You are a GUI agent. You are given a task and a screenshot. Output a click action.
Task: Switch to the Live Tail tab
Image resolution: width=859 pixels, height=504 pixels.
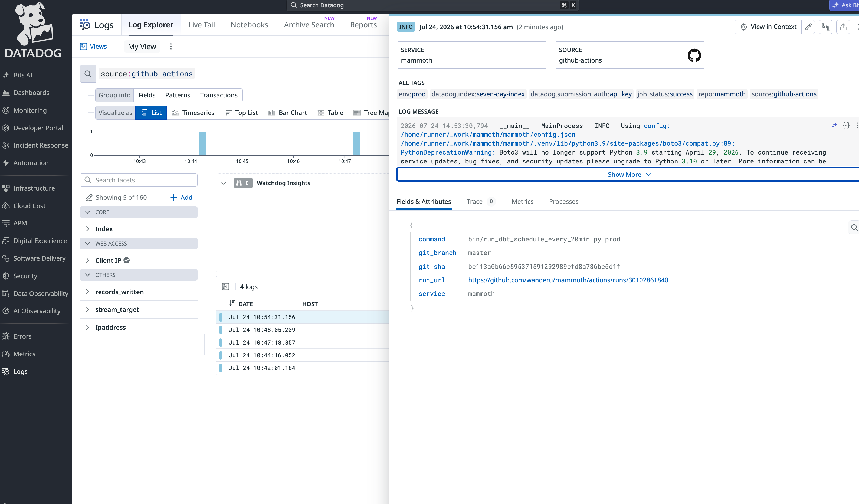point(201,25)
